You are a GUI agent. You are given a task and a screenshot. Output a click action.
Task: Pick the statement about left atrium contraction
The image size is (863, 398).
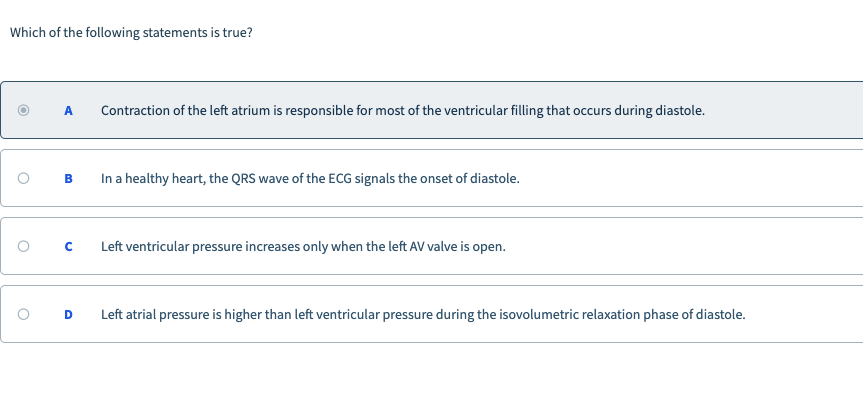coord(402,111)
